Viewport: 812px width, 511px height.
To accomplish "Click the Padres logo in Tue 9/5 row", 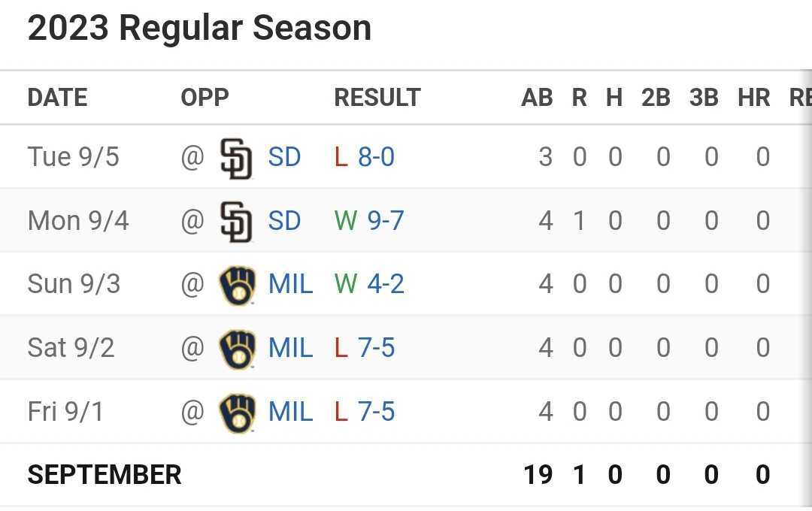I will (x=236, y=158).
